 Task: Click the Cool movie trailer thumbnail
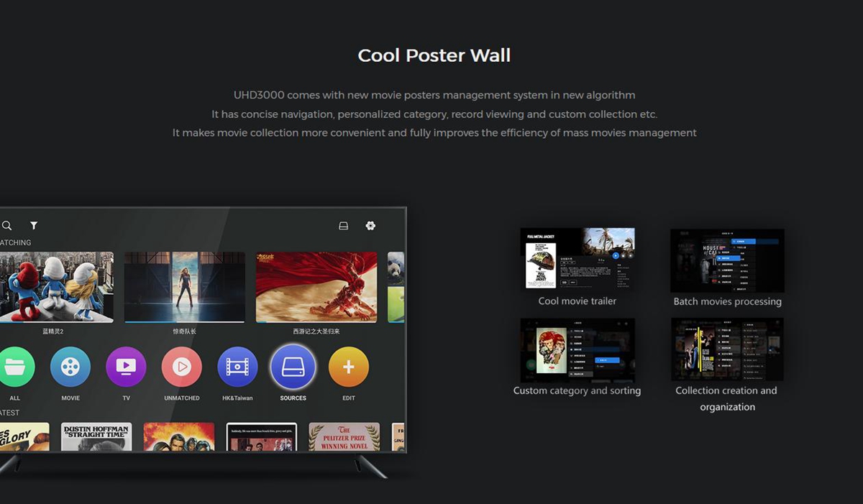577,259
